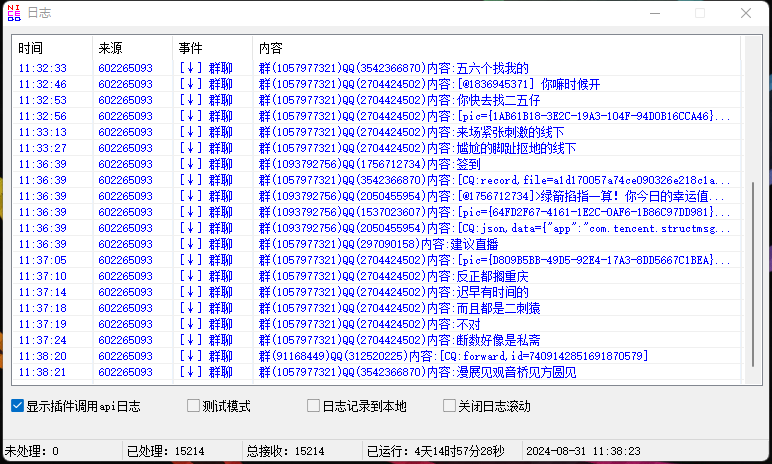
Task: Close the 日志 window
Action: [x=746, y=14]
